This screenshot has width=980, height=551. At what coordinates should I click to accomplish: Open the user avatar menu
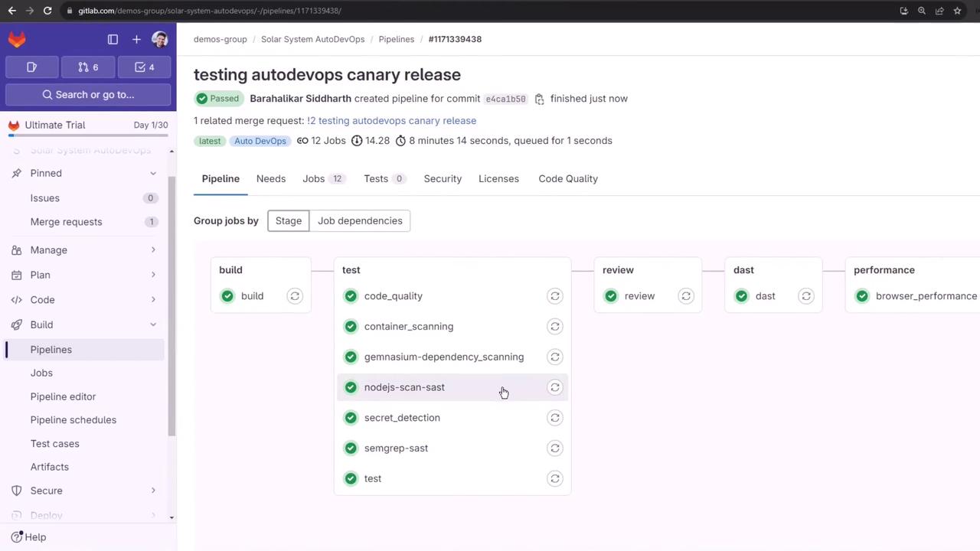[160, 39]
